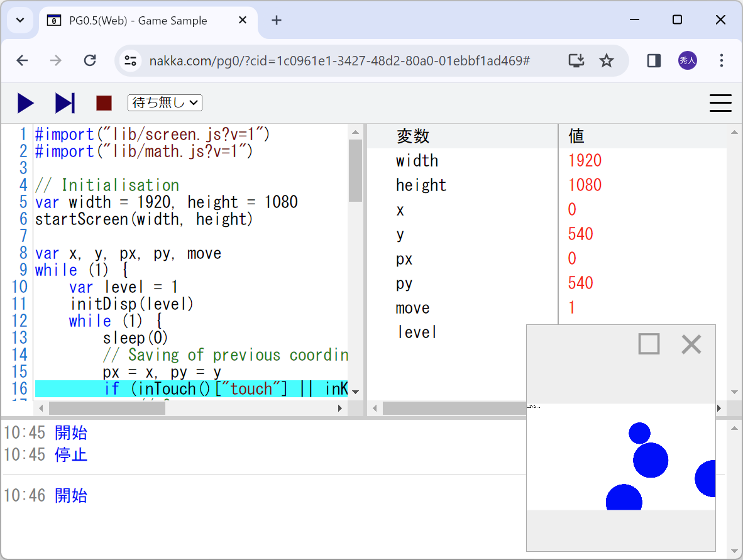Image resolution: width=743 pixels, height=560 pixels.
Task: Click the URL address field
Action: tap(339, 60)
